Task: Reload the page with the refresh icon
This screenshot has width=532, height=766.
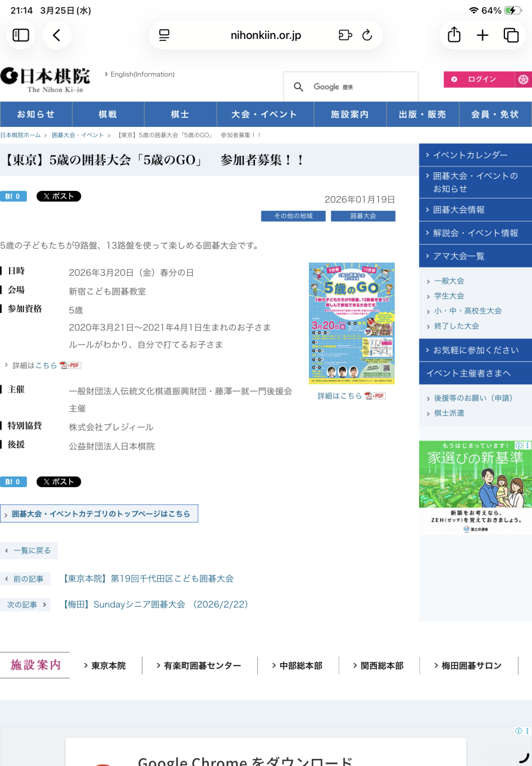Action: 366,35
